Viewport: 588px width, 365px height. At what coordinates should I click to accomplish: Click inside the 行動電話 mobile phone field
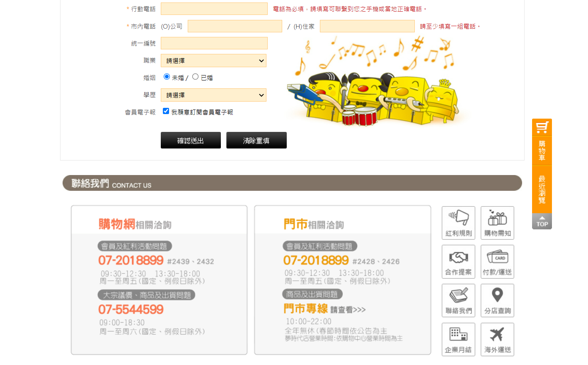tap(214, 9)
